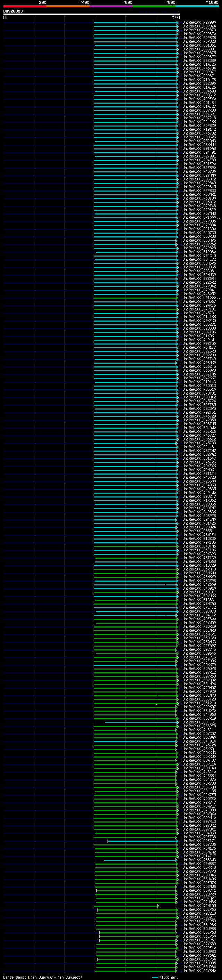Viewport: 222px width, 980px height.
Task: Click the '=100char.' scale legend
Action: point(165,977)
